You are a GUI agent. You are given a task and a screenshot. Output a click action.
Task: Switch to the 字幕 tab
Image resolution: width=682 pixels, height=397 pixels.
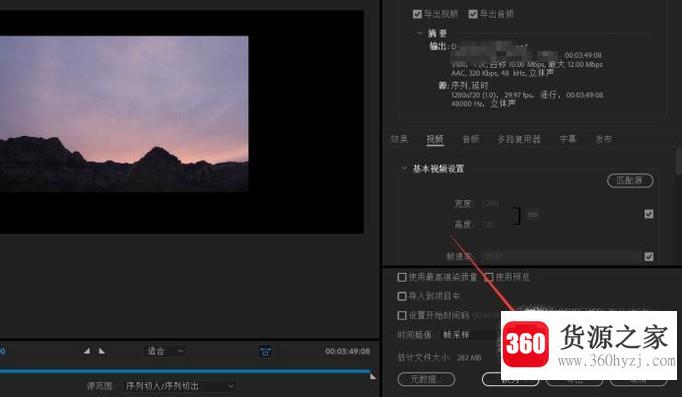568,139
